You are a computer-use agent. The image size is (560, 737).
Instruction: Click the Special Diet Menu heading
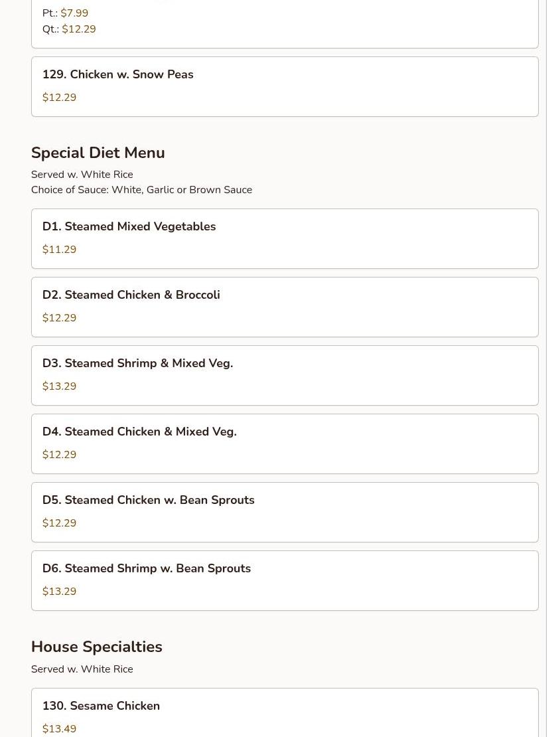pyautogui.click(x=98, y=153)
